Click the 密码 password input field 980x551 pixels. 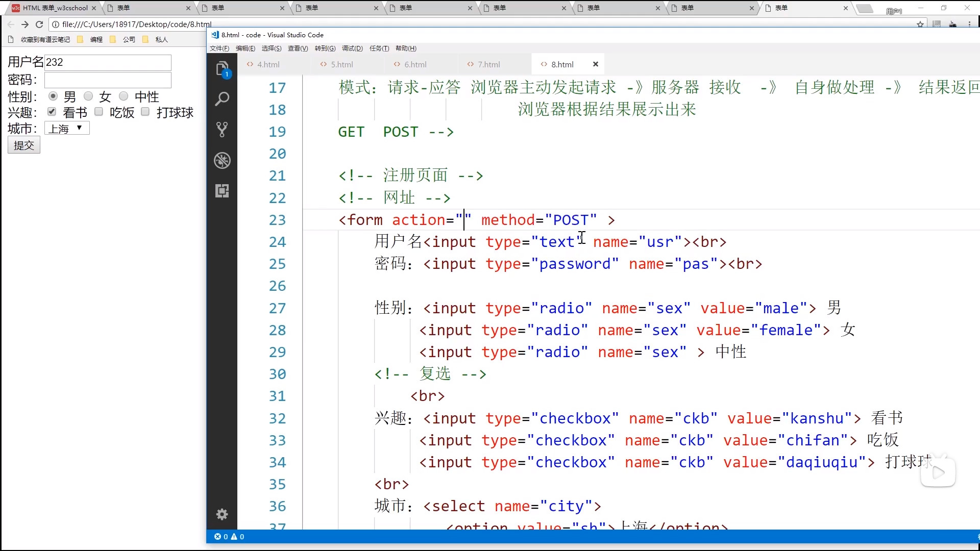coord(108,80)
